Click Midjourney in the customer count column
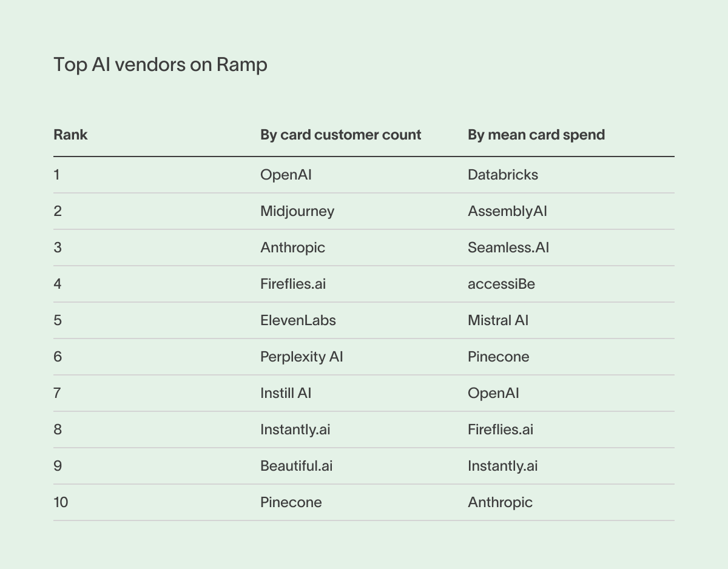Screen dimensions: 728x569 pyautogui.click(x=297, y=211)
